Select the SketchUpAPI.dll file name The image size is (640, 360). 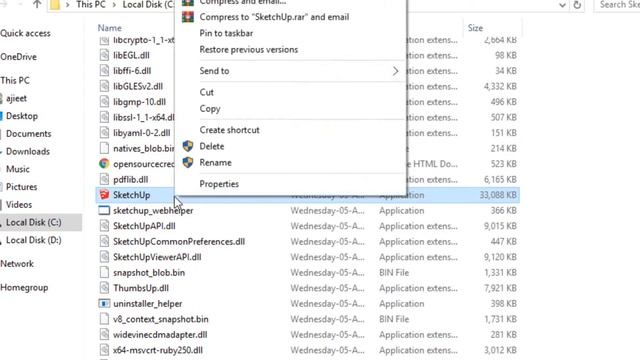click(x=144, y=226)
